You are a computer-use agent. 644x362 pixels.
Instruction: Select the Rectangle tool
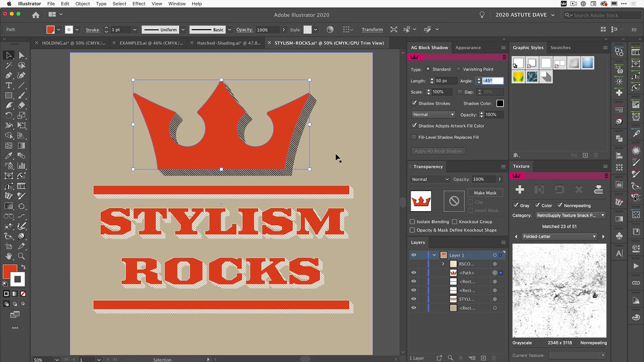coord(9,96)
